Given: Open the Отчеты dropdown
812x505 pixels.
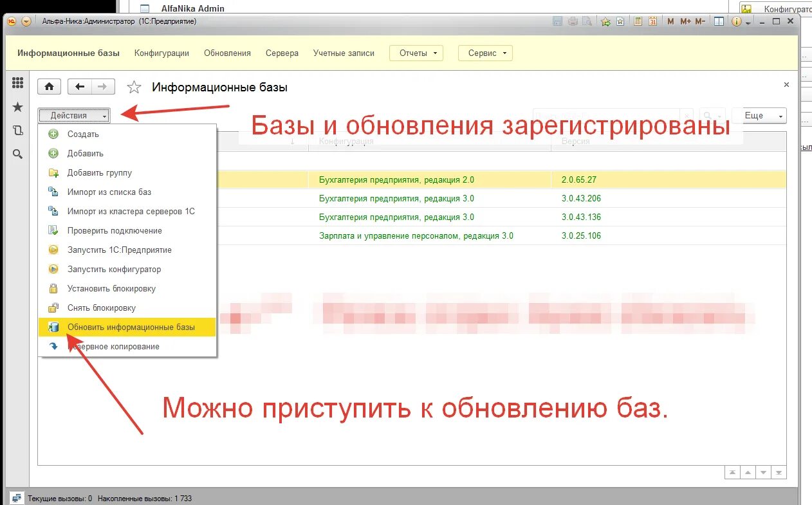Looking at the screenshot, I should [x=416, y=53].
